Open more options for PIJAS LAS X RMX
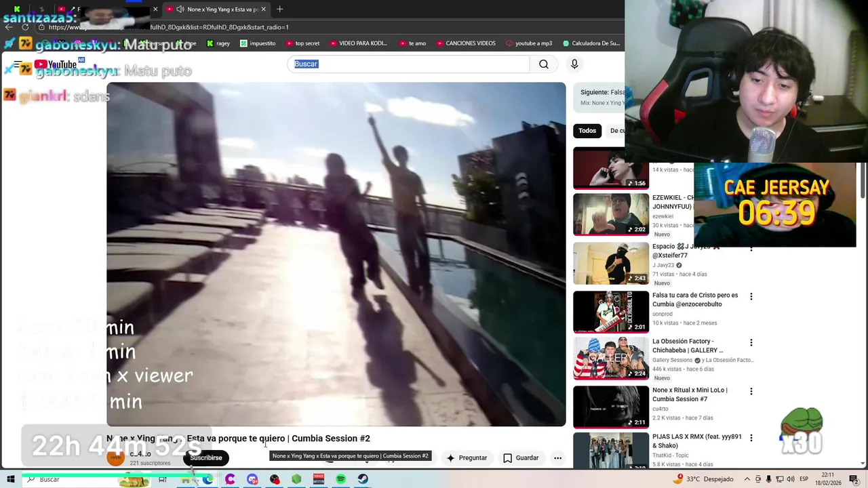The height and width of the screenshot is (488, 868). tap(751, 439)
